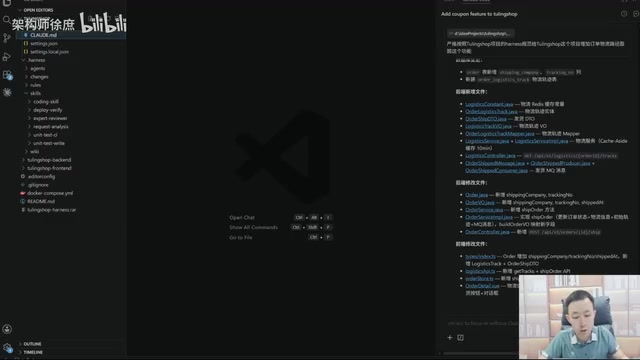The image size is (640, 360).
Task: Expand the deploy-verify folder
Action: click(x=29, y=110)
